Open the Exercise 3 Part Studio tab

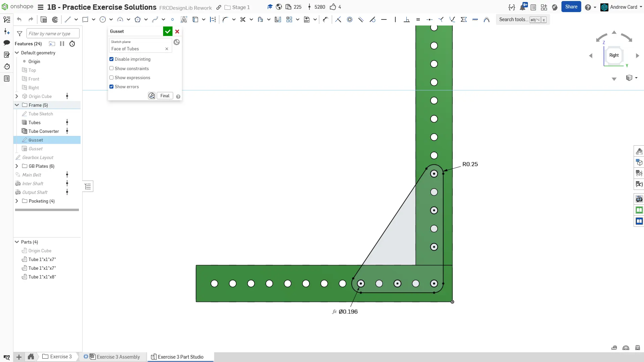tap(181, 357)
